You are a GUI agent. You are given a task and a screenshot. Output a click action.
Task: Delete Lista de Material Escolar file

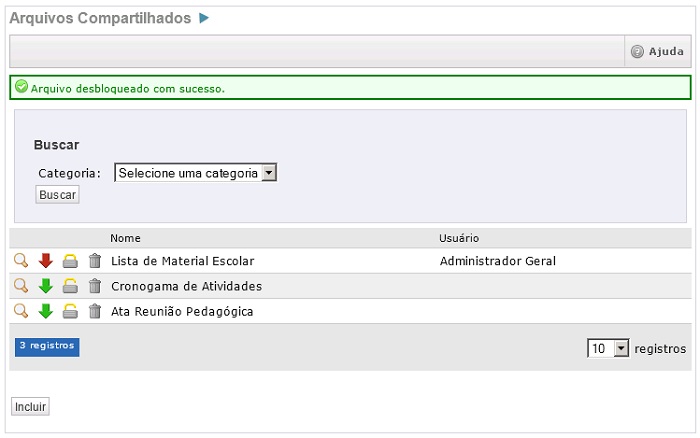pyautogui.click(x=95, y=261)
